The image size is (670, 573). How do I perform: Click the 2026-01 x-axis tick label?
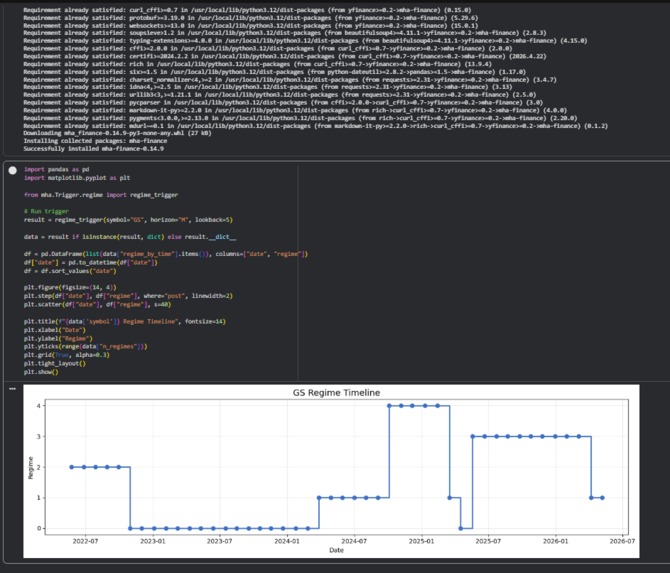[x=555, y=541]
